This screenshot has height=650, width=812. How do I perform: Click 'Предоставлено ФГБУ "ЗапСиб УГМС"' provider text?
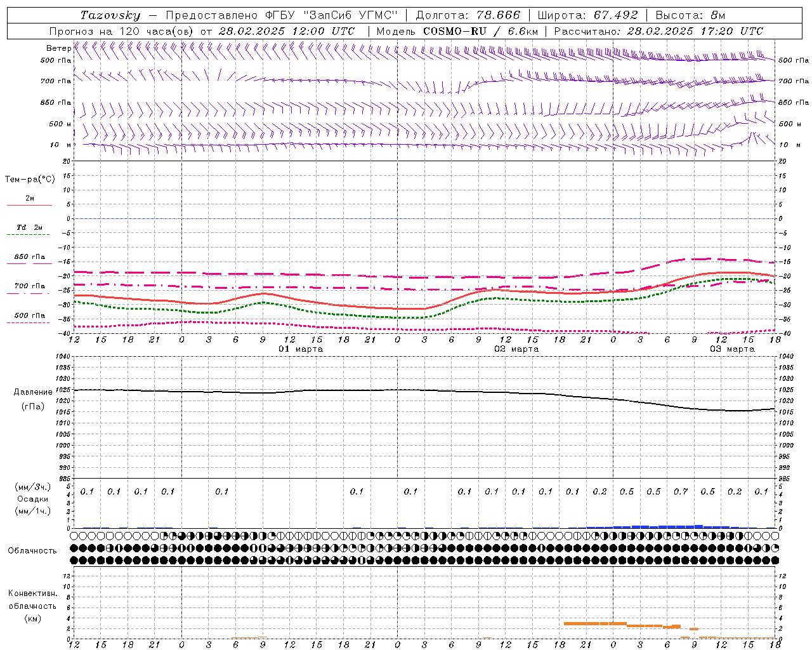[x=282, y=15]
